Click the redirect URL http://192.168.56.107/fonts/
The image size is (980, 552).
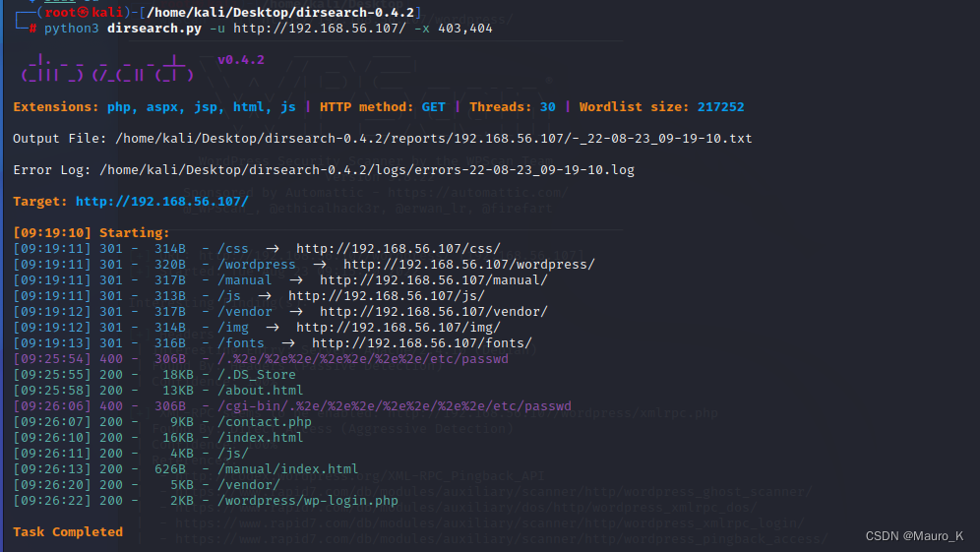[422, 342]
